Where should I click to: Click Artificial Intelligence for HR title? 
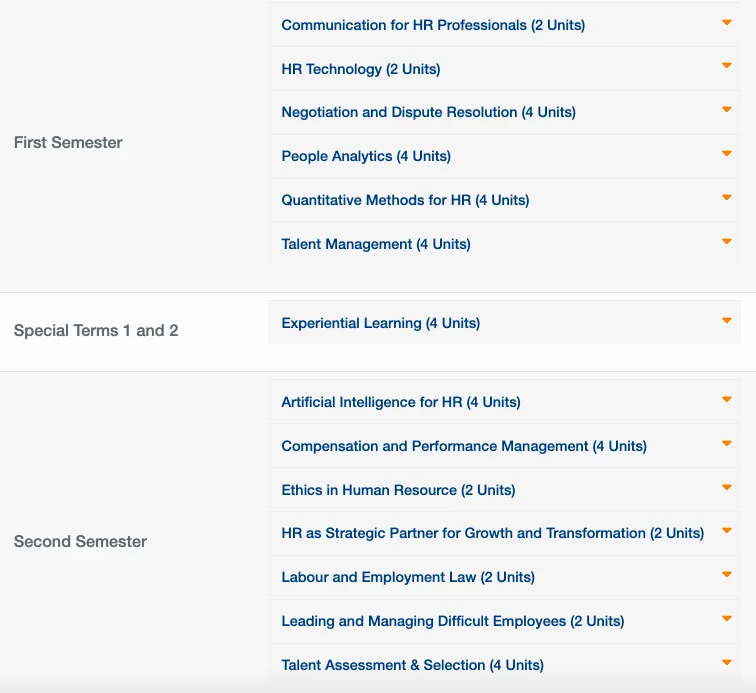[400, 402]
